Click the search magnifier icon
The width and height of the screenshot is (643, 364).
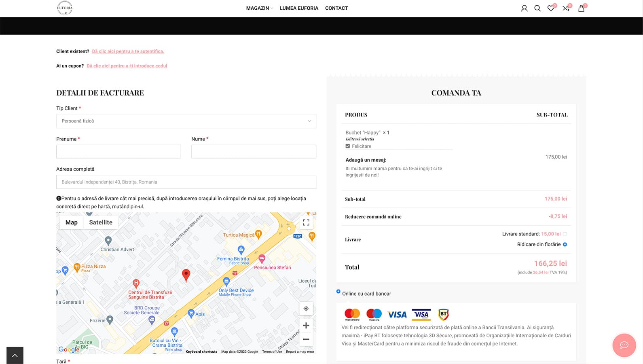[537, 8]
